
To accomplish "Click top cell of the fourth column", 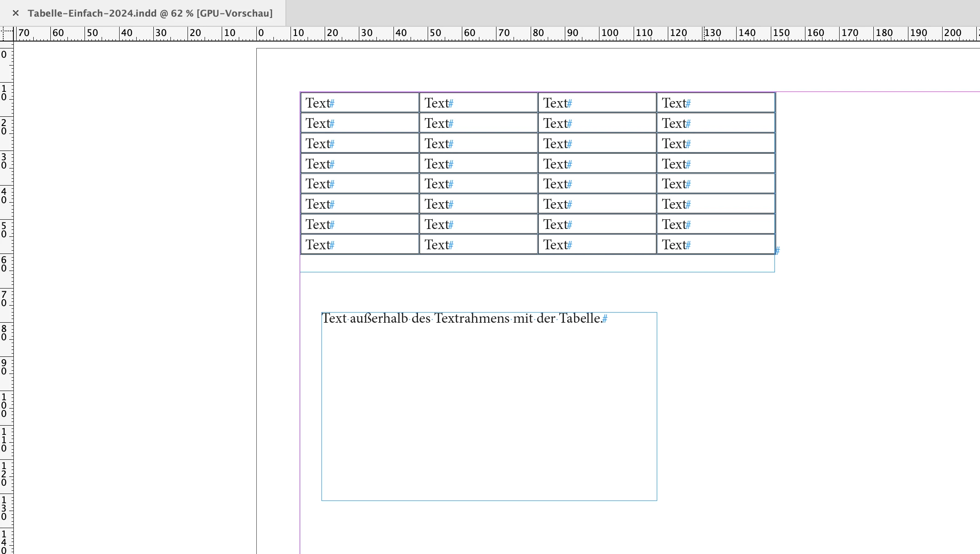I will pyautogui.click(x=715, y=102).
